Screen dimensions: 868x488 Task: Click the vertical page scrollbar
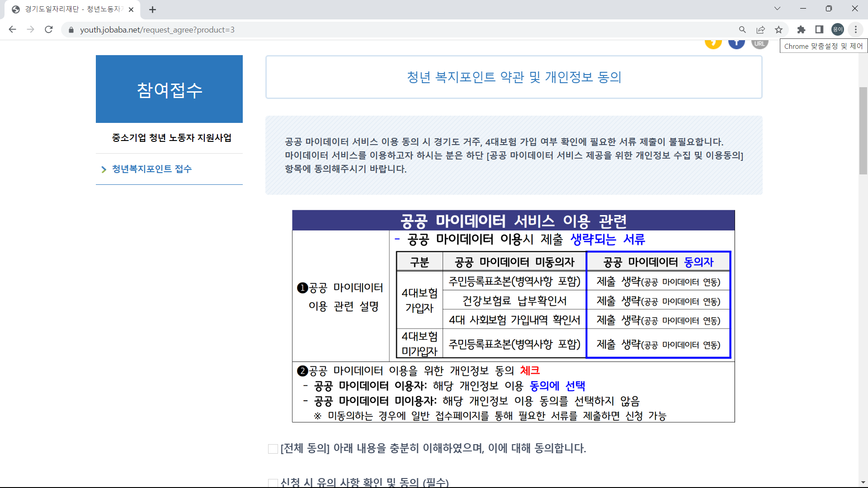(863, 131)
